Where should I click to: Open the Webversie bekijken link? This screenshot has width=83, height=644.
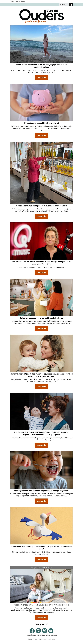(x=18, y=1)
